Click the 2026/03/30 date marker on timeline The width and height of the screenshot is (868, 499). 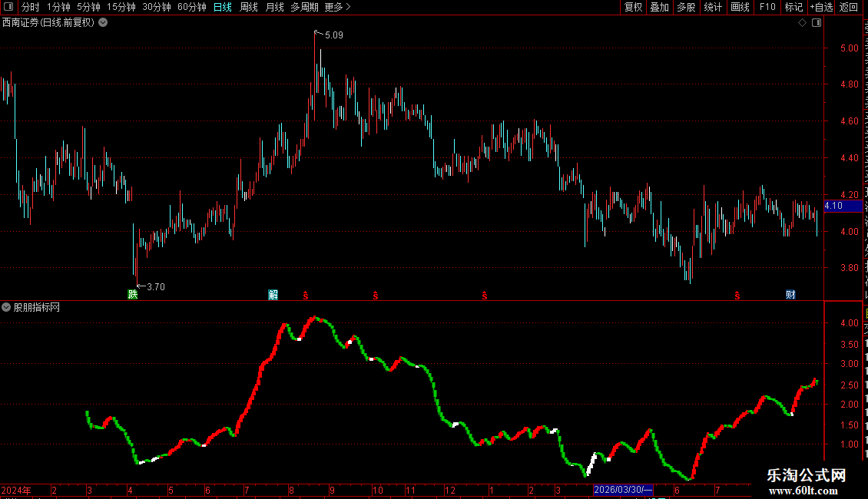click(623, 490)
